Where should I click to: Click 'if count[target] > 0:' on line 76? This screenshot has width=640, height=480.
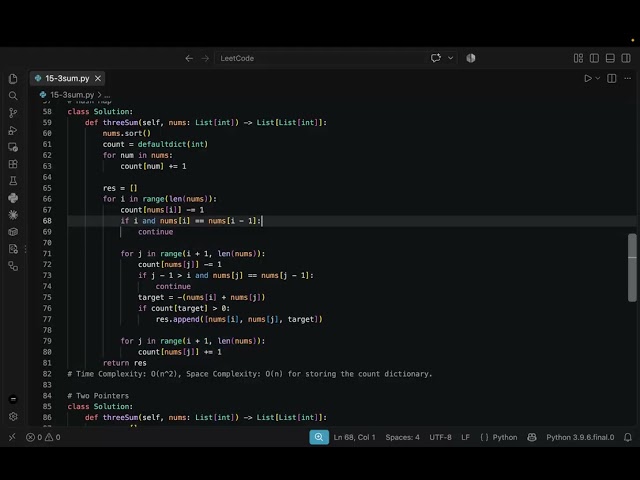(x=184, y=308)
